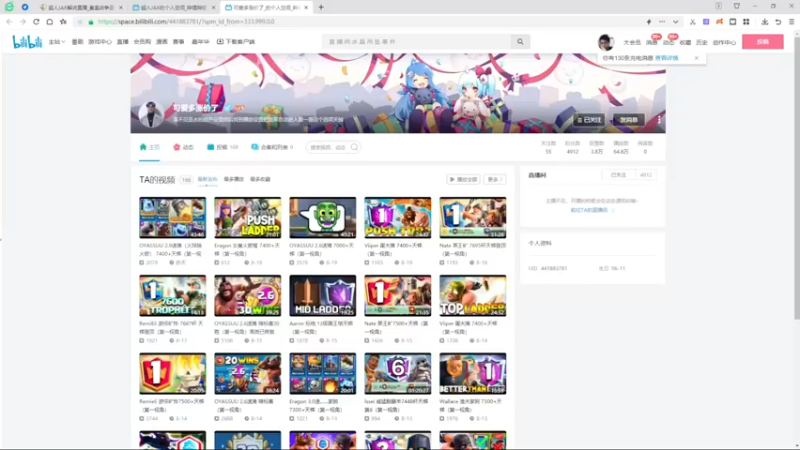This screenshot has height=450, width=800.
Task: Click the 发消息 button on the banner
Action: point(629,120)
